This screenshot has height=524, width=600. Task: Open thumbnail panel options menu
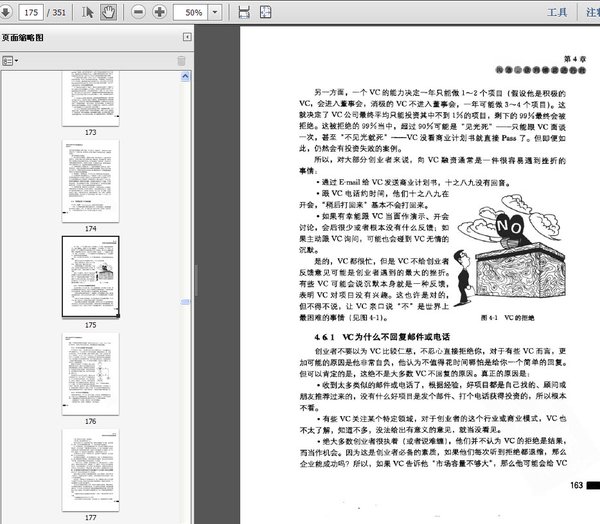point(10,61)
